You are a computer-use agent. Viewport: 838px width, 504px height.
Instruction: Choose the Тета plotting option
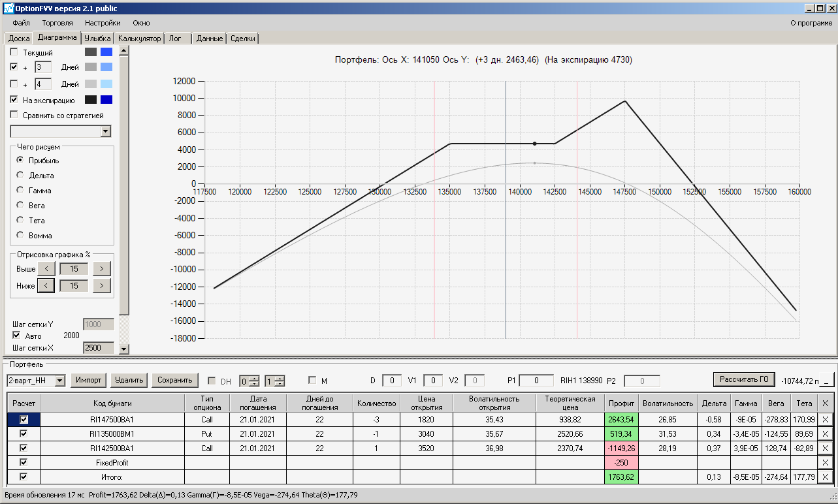point(20,221)
